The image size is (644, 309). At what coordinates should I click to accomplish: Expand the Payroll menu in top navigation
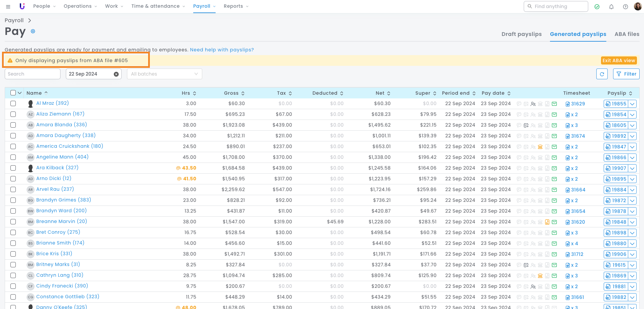(204, 6)
